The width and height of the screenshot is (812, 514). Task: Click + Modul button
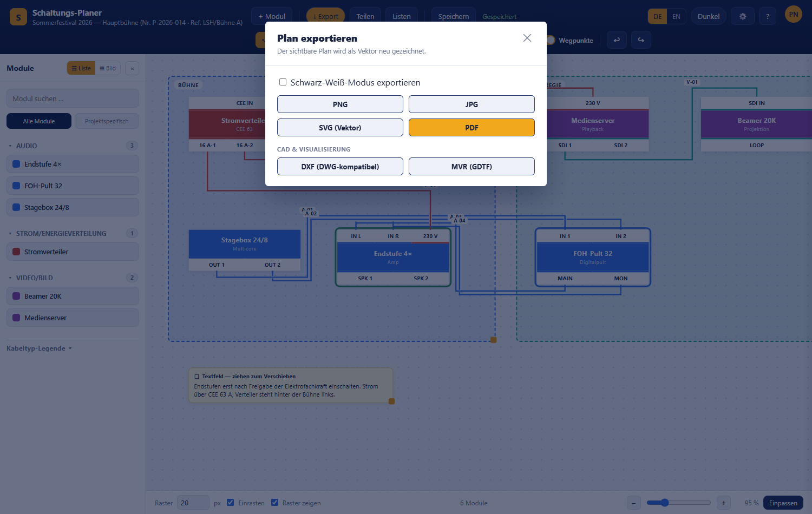tap(272, 16)
